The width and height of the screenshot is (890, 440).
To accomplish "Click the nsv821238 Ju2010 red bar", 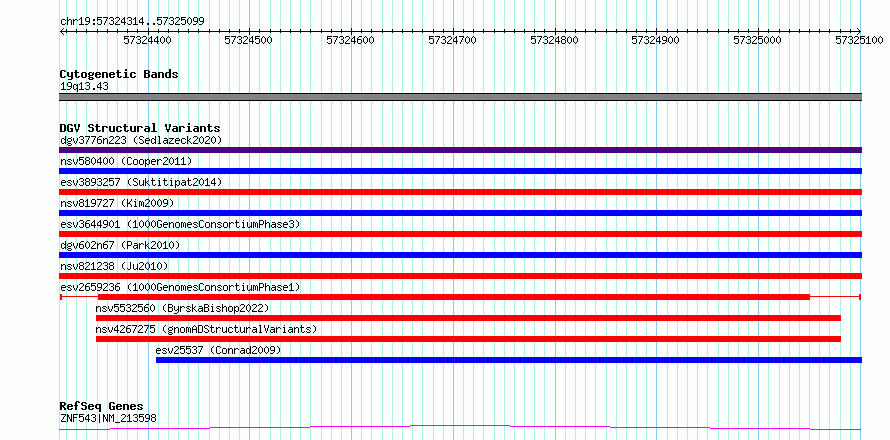I will pos(460,276).
